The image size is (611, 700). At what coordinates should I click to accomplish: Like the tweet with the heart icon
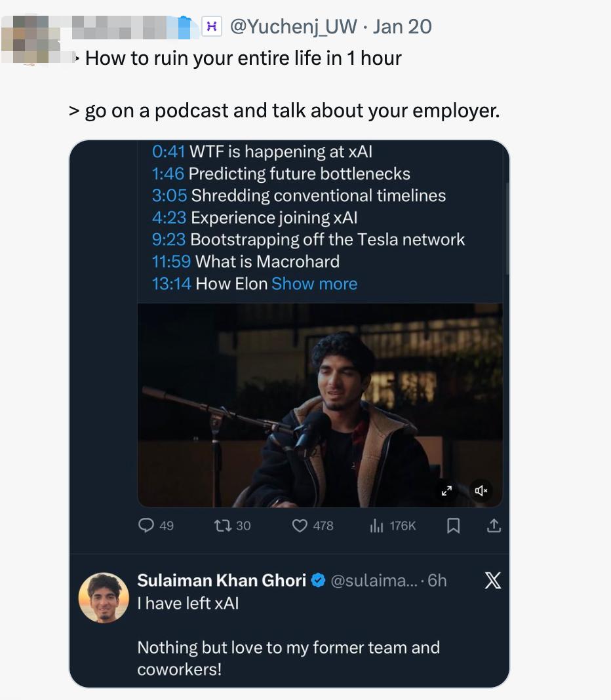tap(300, 526)
